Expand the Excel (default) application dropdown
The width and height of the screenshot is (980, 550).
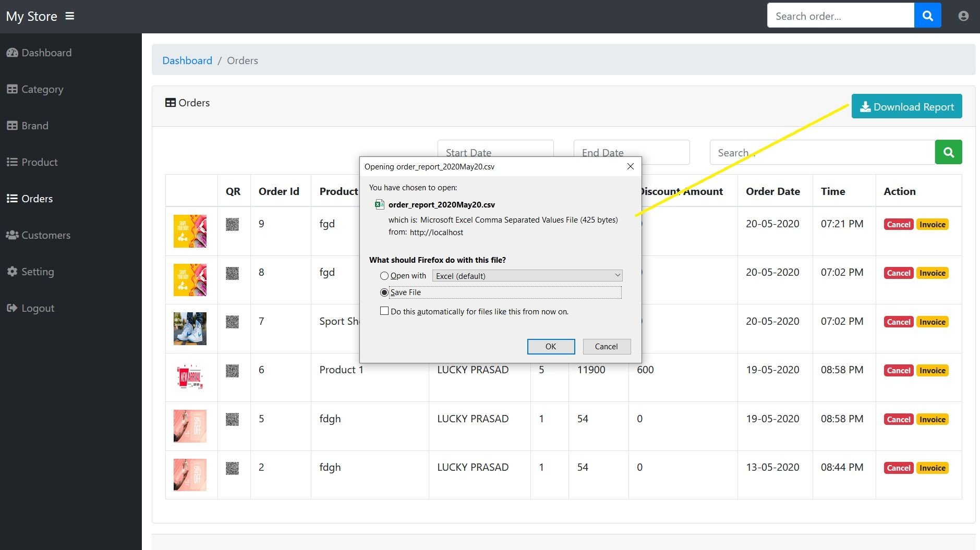click(x=527, y=276)
